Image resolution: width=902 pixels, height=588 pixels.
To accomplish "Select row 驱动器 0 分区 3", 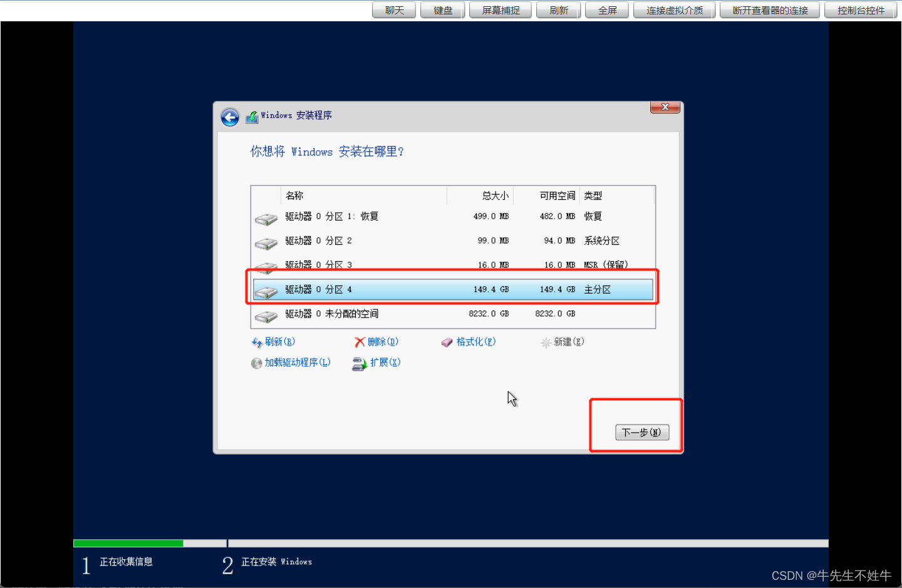I will point(453,265).
